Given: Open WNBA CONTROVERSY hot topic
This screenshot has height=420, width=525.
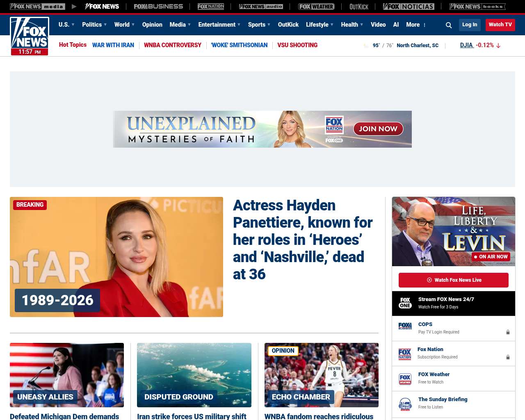Looking at the screenshot, I should [173, 45].
